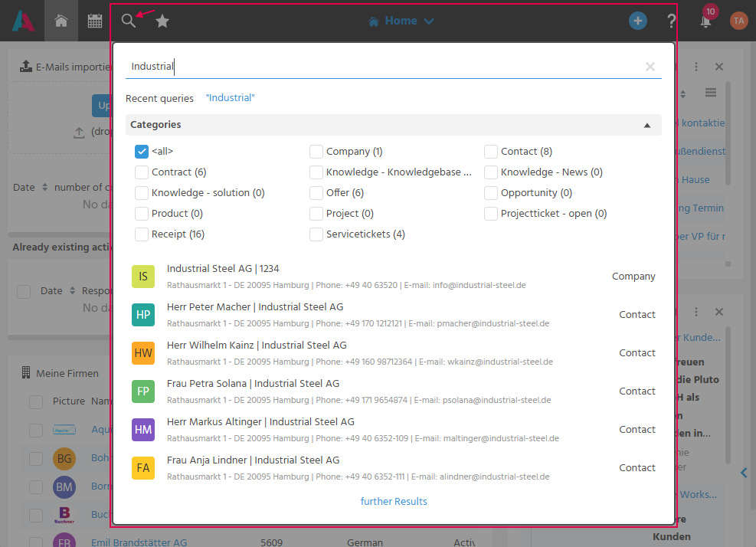The width and height of the screenshot is (756, 547).
Task: Click the HW avatar for Wilhelm Kainz
Action: click(x=143, y=353)
